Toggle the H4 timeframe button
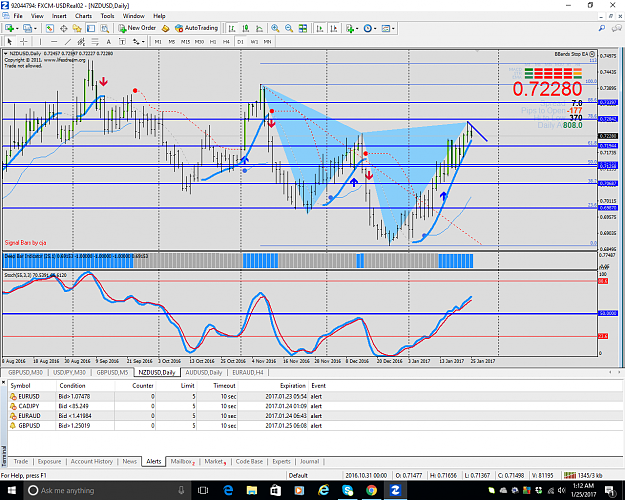 pos(226,41)
